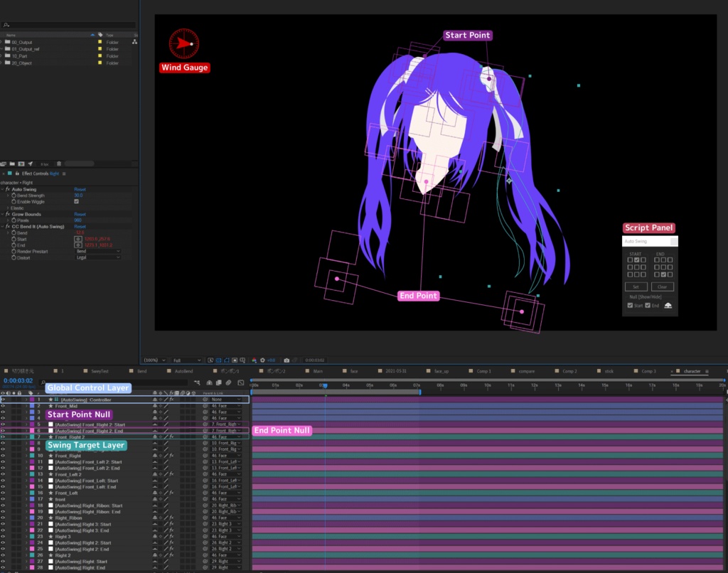Screen dimensions: 728x573
Task: Hide layer 1 AutoSwing Controller with eye
Action: point(3,400)
